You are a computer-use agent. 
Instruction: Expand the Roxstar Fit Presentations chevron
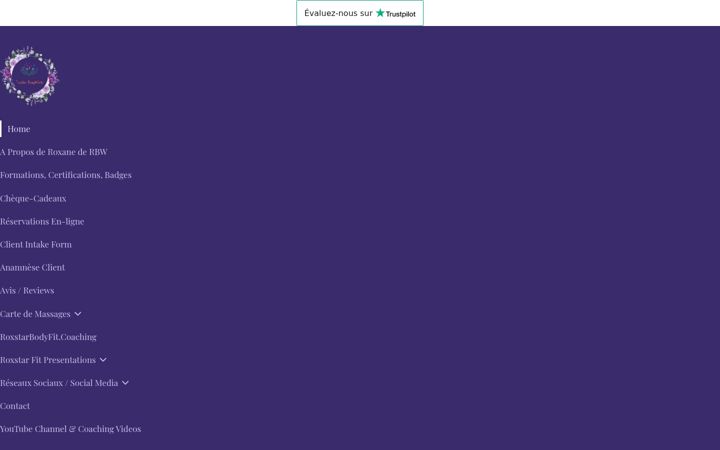point(103,360)
